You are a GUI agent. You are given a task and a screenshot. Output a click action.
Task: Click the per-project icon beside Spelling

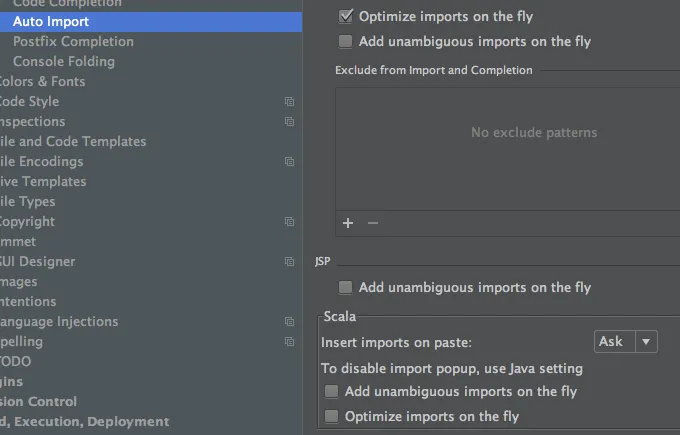pyautogui.click(x=289, y=342)
